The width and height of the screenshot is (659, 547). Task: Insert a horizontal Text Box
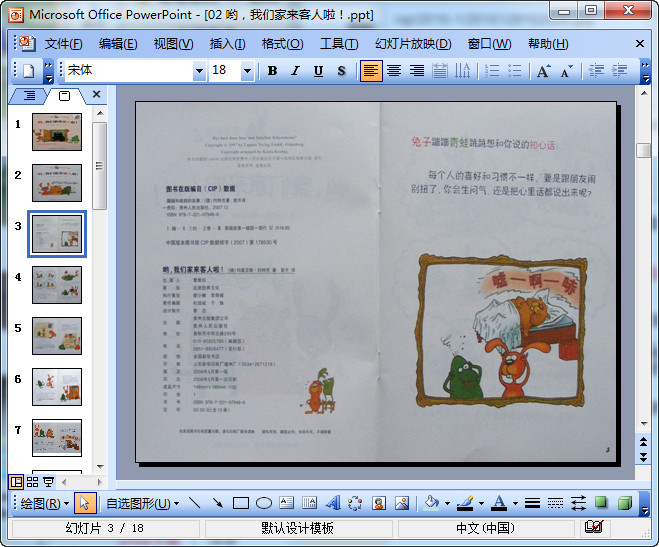[287, 503]
